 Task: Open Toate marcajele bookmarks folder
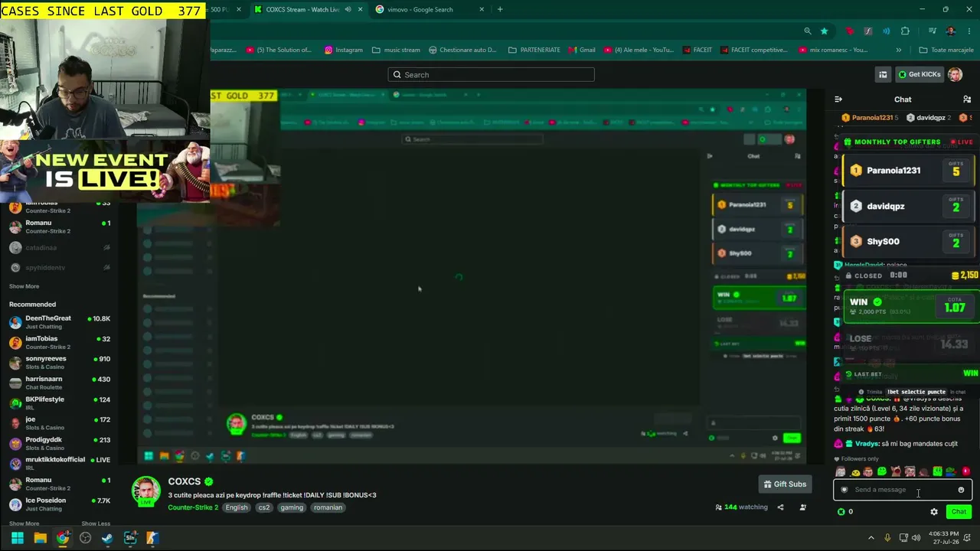coord(946,50)
